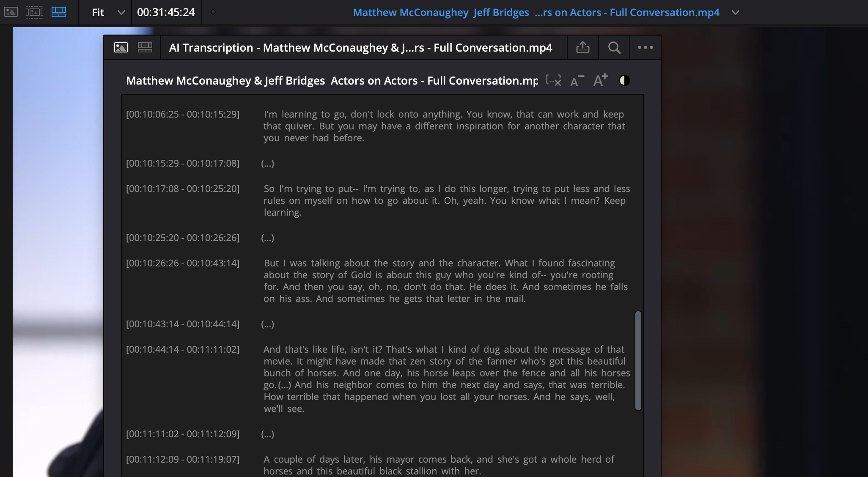Click timestamp [00:10:44:14 - 00:11:11:02]
The width and height of the screenshot is (868, 477).
[183, 349]
